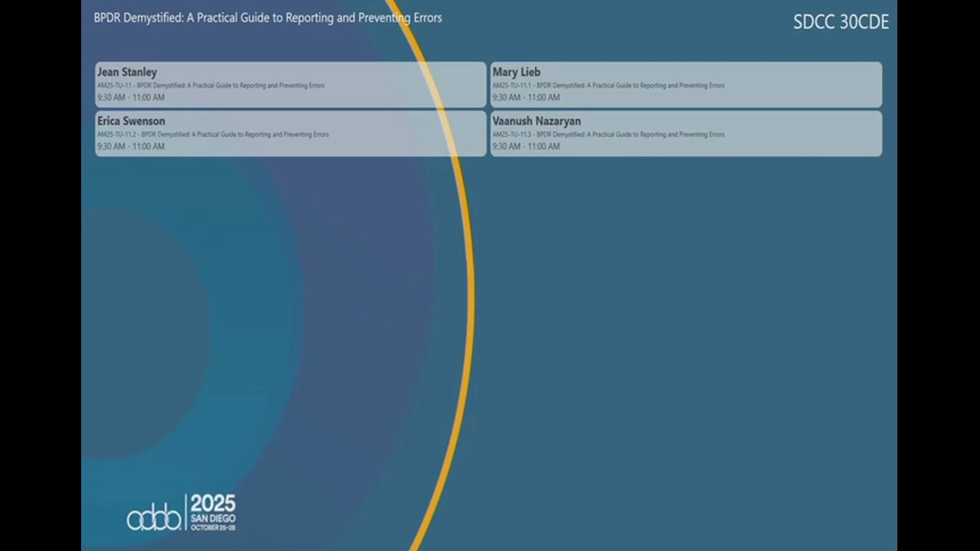Choose the Erica Swenson speaker name
Image resolution: width=980 pixels, height=551 pixels.
(131, 121)
